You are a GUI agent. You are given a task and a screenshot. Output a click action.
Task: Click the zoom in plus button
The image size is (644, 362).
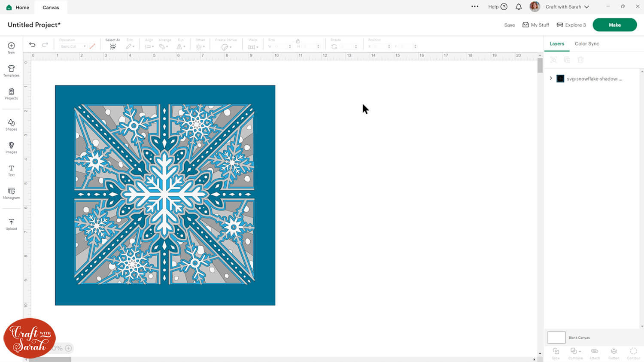coord(68,348)
